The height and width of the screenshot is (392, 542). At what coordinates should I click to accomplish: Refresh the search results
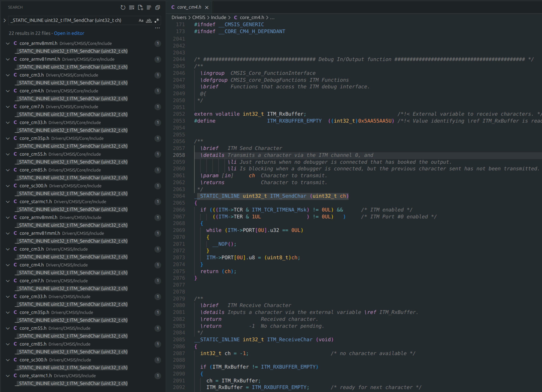pyautogui.click(x=123, y=7)
